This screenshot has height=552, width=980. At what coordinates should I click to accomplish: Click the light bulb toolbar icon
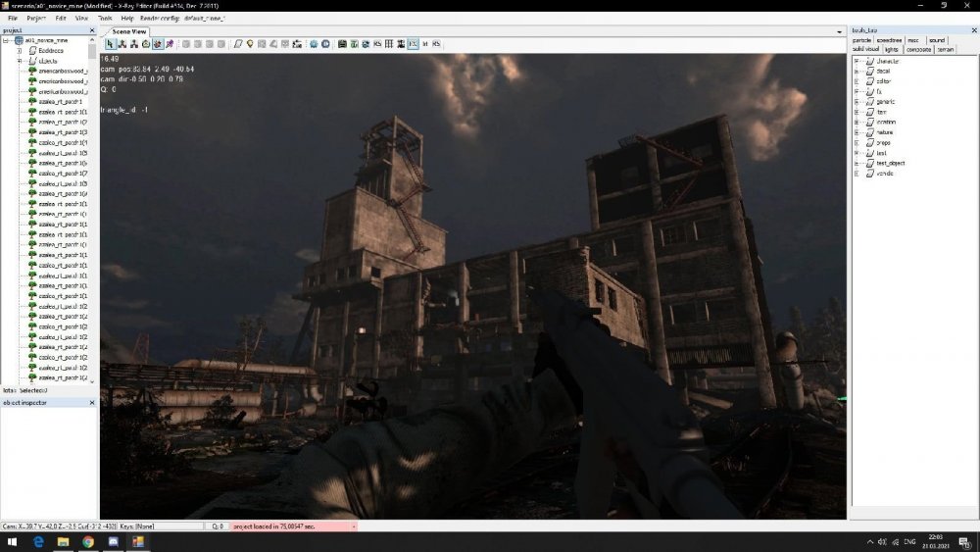(250, 44)
